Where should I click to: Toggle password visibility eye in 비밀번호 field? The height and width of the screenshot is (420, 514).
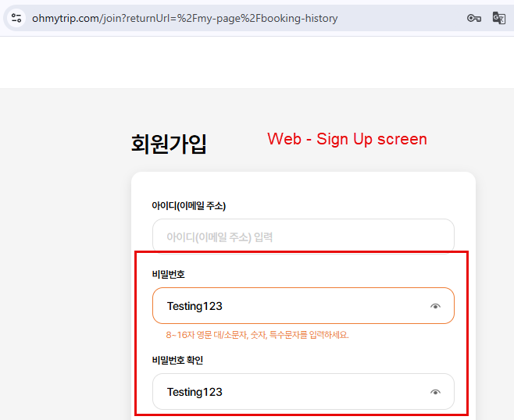pyautogui.click(x=435, y=306)
